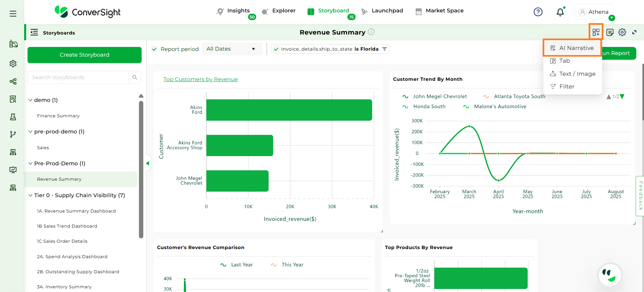Open the storyboard notes icon

[610, 32]
